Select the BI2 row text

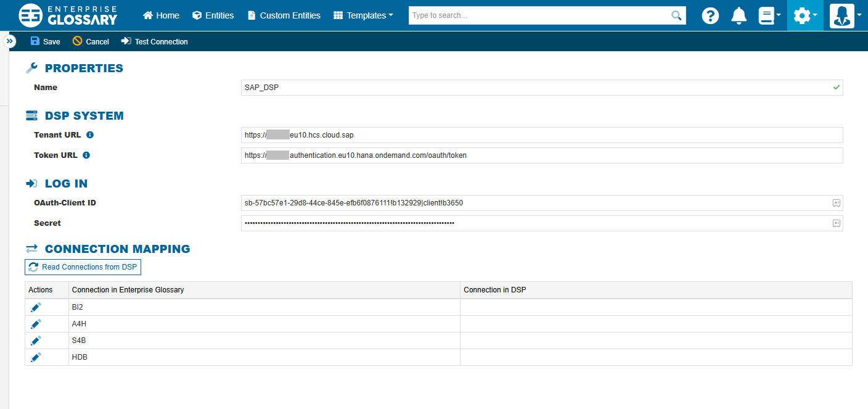78,307
